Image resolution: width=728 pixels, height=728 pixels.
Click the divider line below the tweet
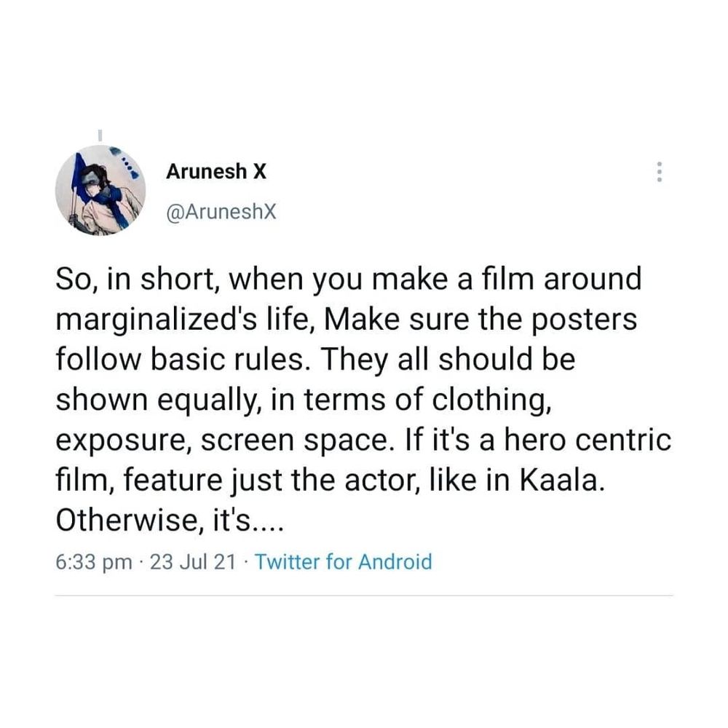tap(364, 596)
